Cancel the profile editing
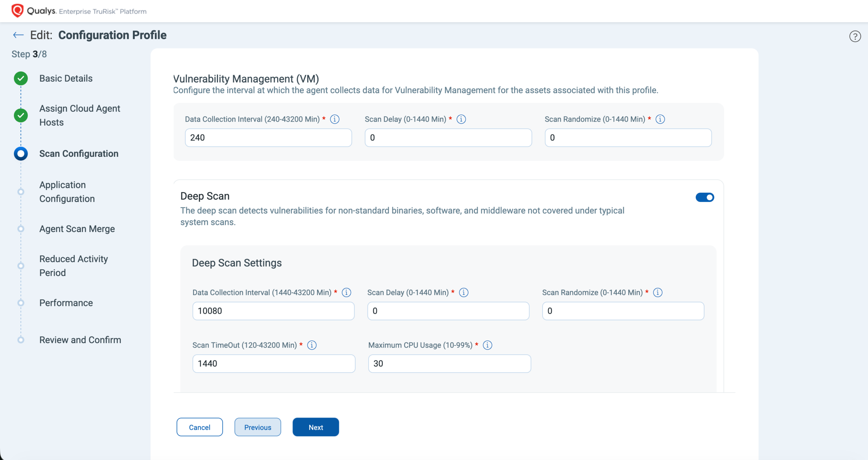868x460 pixels. pyautogui.click(x=199, y=427)
